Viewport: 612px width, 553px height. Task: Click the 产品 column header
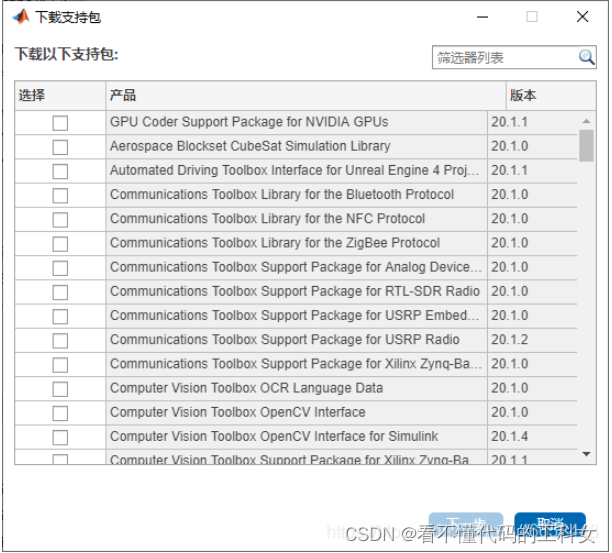(306, 95)
